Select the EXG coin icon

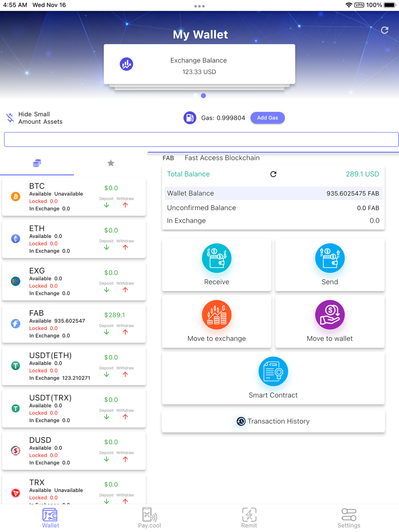(16, 281)
